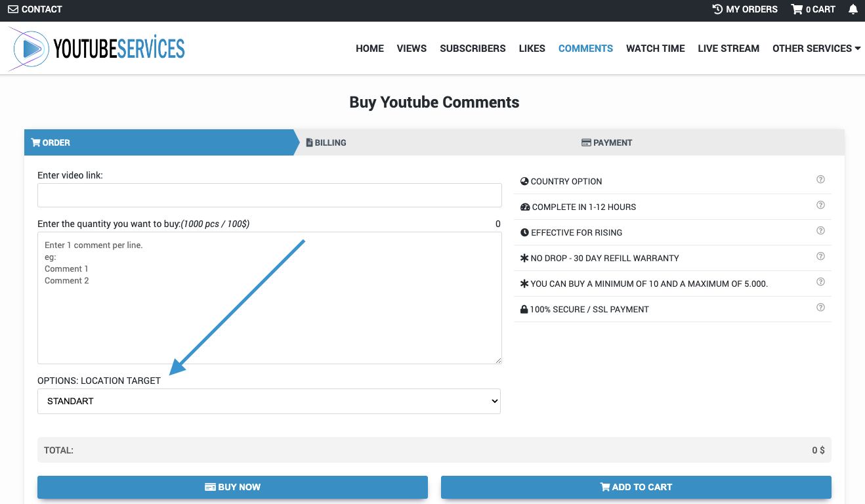The width and height of the screenshot is (865, 504).
Task: Click help icon beside No Drop warranty
Action: 820,257
